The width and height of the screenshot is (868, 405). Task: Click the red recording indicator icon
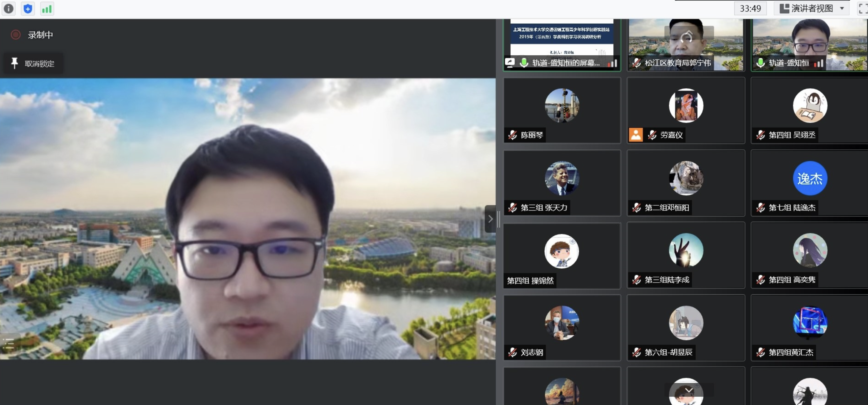(x=16, y=35)
